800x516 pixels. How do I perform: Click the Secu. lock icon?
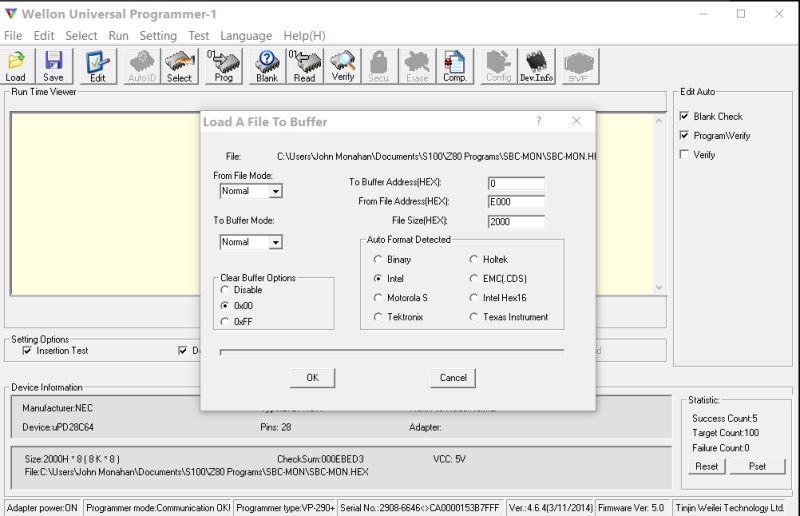point(379,66)
